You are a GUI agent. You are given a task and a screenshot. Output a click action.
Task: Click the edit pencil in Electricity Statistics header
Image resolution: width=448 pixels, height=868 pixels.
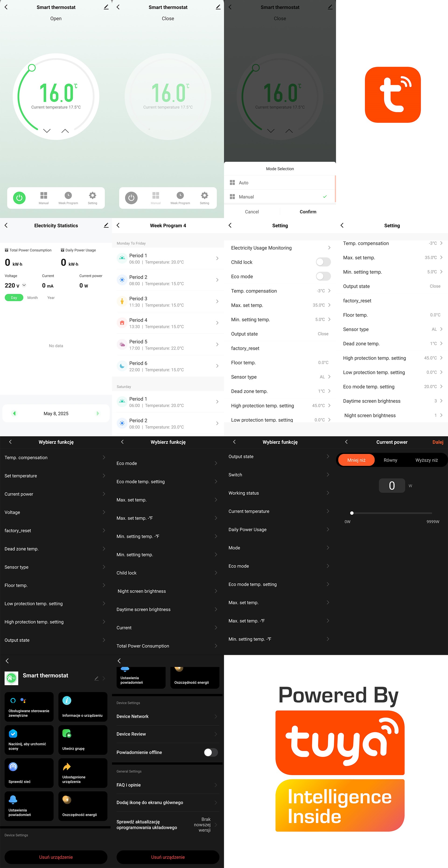[x=106, y=226]
